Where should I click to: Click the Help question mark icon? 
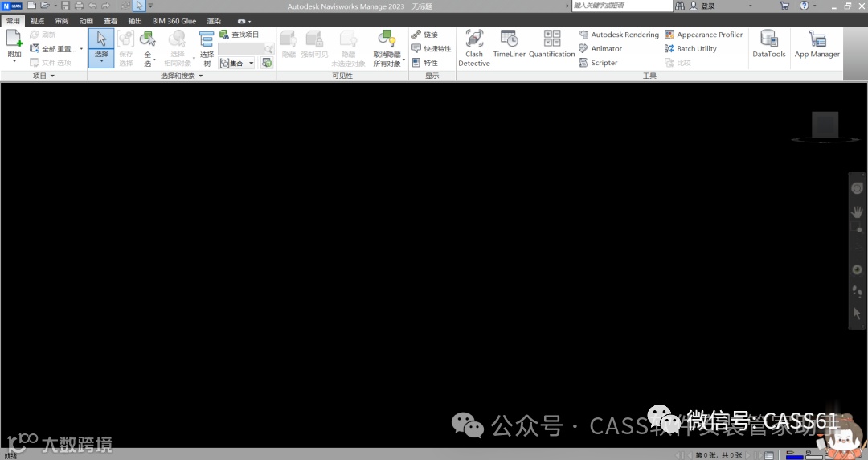pyautogui.click(x=805, y=6)
